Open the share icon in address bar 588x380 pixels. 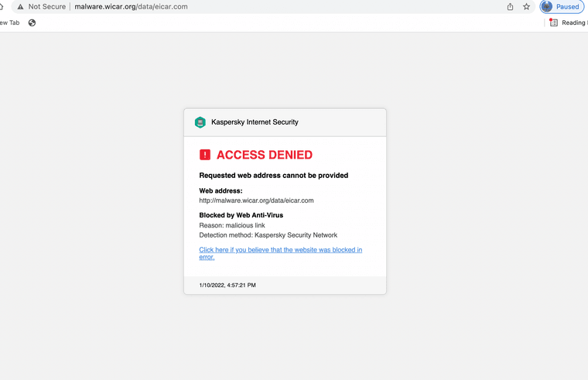coord(510,7)
